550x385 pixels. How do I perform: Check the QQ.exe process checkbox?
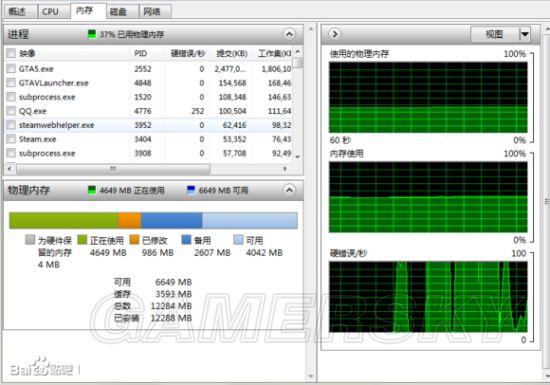click(x=11, y=111)
